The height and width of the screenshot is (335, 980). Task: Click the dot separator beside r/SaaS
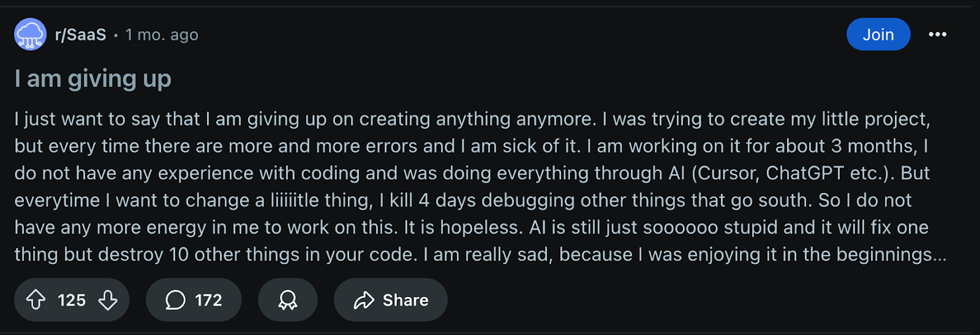pyautogui.click(x=116, y=36)
